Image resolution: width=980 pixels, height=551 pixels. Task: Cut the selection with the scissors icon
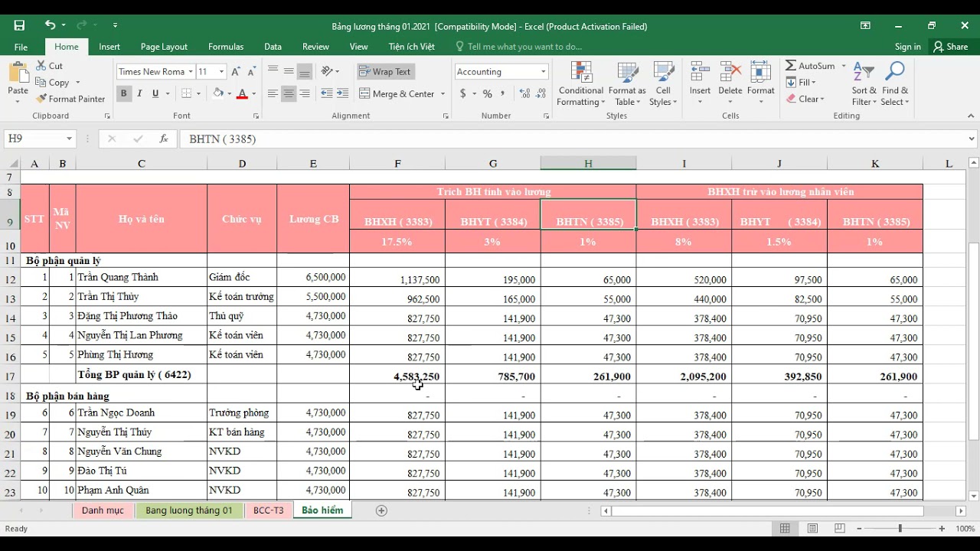click(x=50, y=66)
